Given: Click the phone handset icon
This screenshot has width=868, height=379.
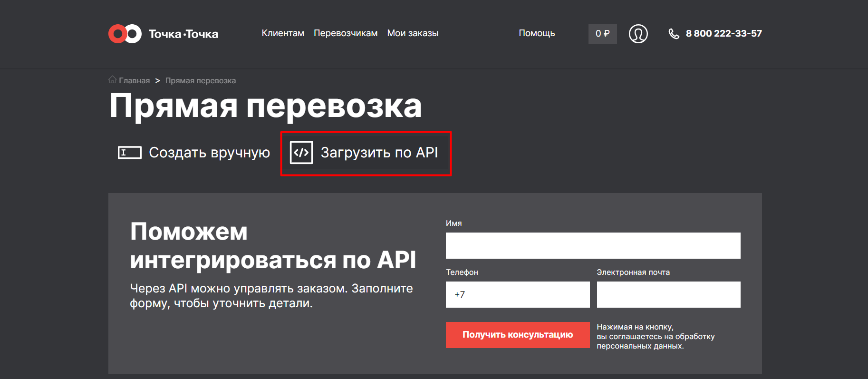Looking at the screenshot, I should pos(674,34).
